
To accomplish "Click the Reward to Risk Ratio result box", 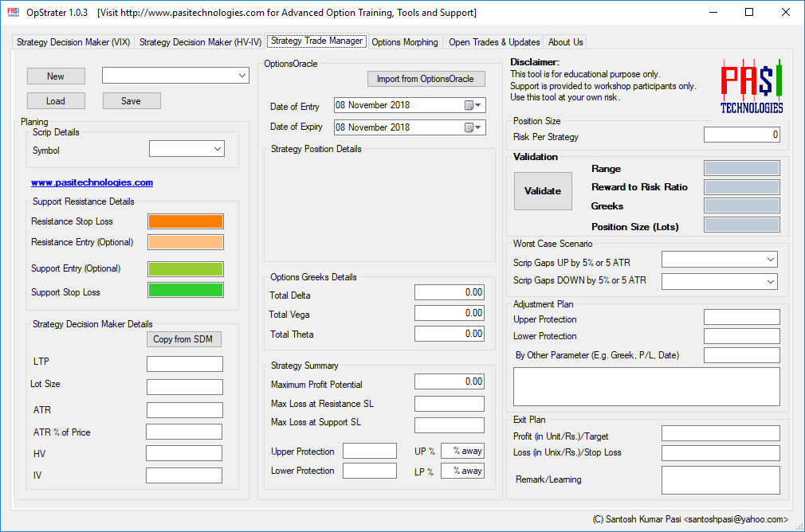I will coord(742,187).
